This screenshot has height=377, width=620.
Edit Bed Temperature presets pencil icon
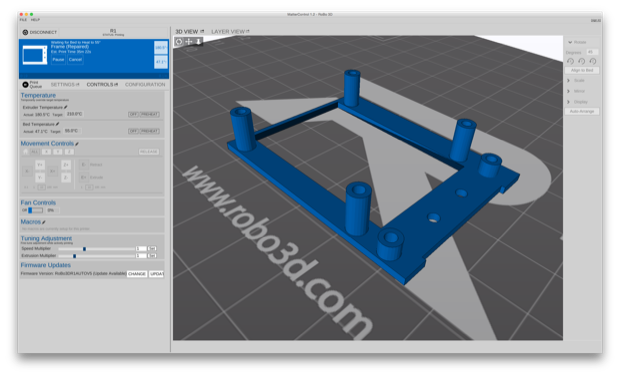(x=57, y=124)
